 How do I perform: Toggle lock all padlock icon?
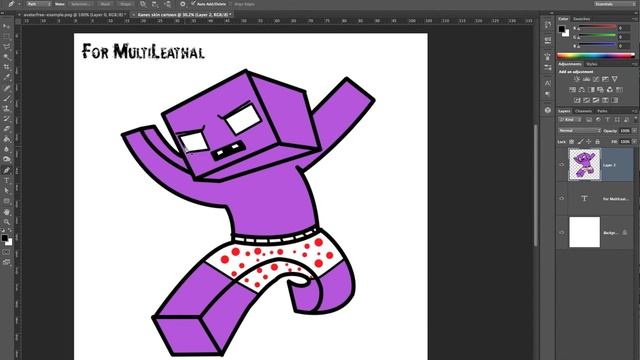[597, 142]
